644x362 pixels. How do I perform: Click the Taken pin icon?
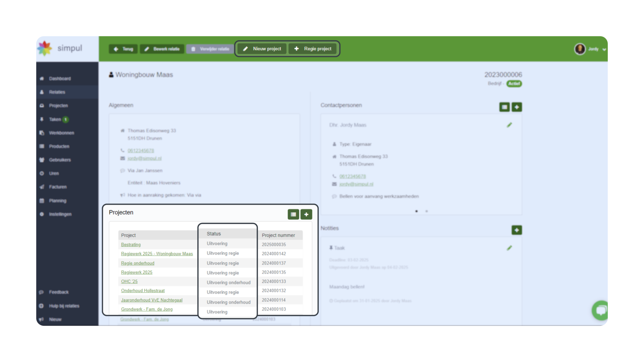[42, 119]
